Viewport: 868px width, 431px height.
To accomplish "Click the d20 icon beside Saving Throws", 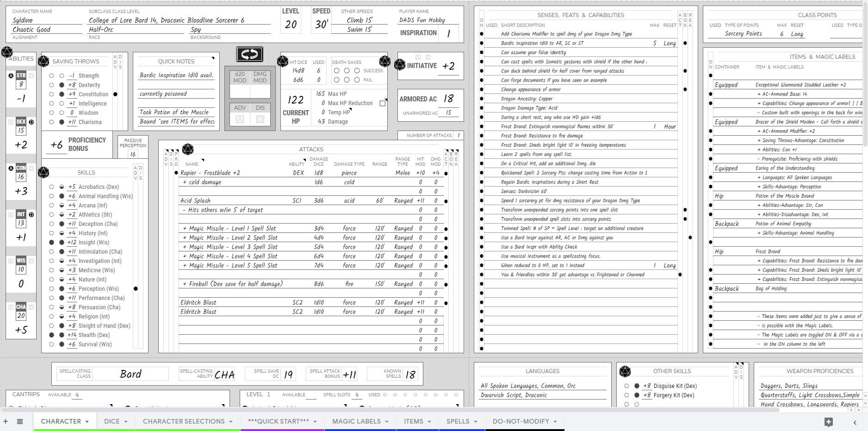I will click(44, 61).
